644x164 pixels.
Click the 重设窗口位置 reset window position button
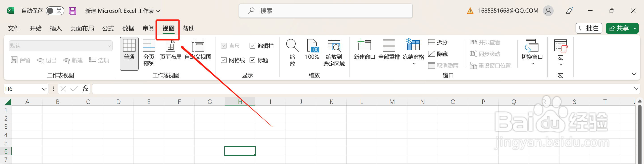point(490,66)
